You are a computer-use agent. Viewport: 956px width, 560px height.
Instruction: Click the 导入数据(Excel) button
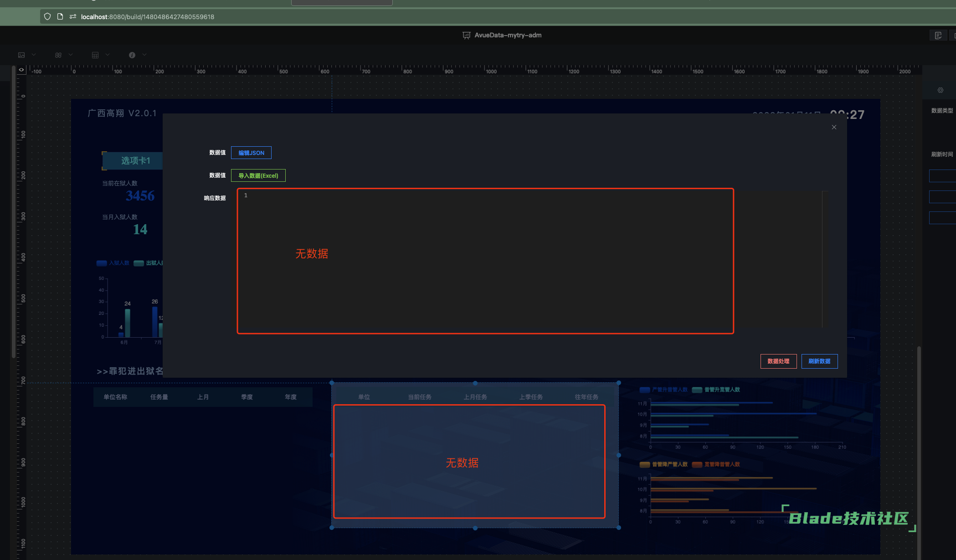click(258, 175)
